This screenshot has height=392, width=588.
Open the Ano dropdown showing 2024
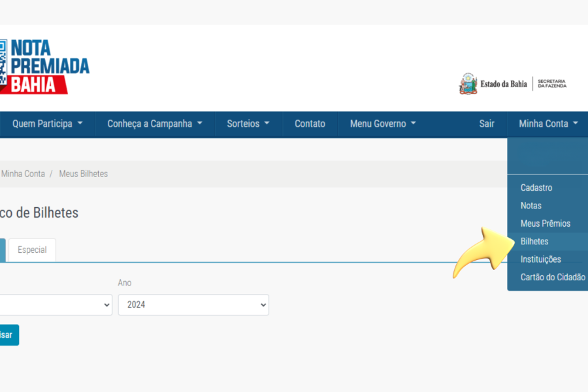coord(193,304)
